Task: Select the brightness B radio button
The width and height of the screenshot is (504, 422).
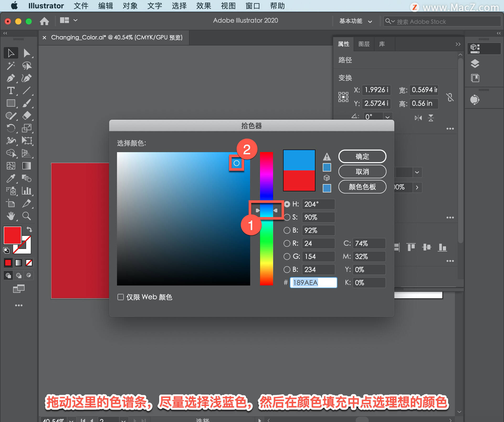Action: tap(287, 230)
